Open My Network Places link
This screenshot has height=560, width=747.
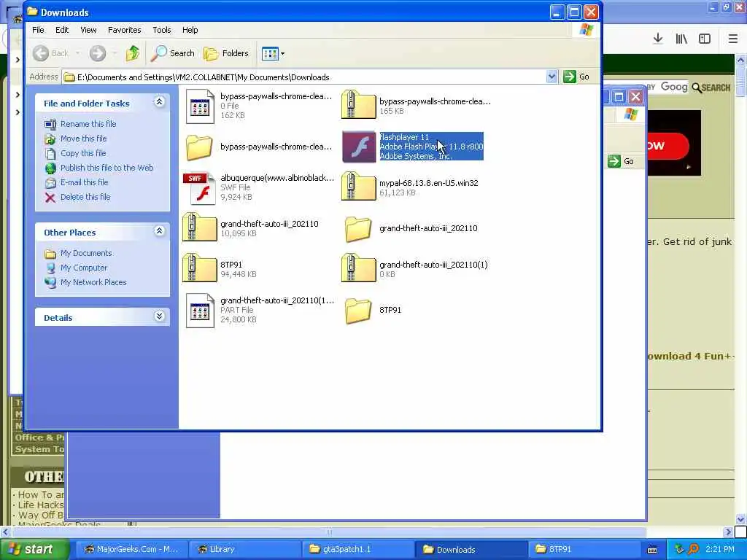pos(93,282)
